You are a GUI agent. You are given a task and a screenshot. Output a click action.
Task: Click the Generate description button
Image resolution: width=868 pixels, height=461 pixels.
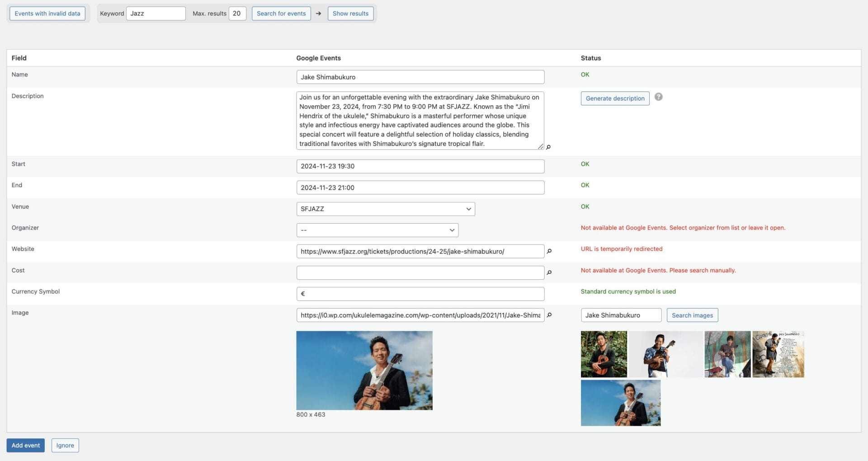coord(614,98)
